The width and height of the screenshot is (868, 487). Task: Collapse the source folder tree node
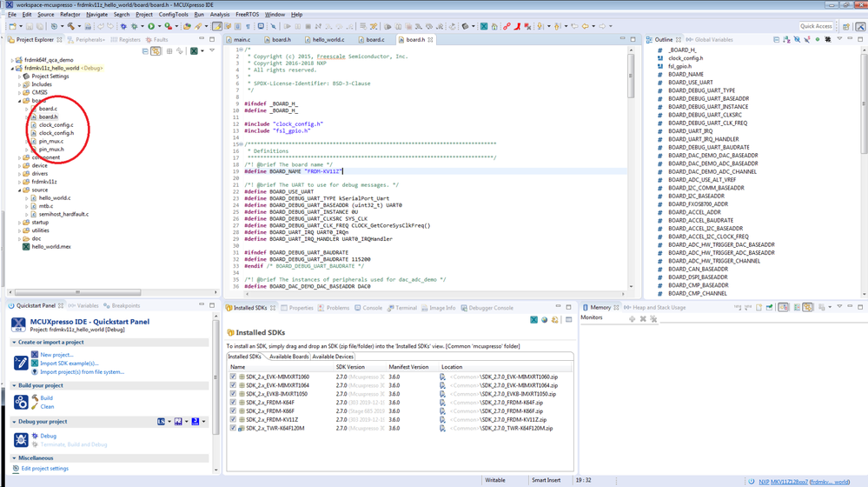pyautogui.click(x=20, y=190)
